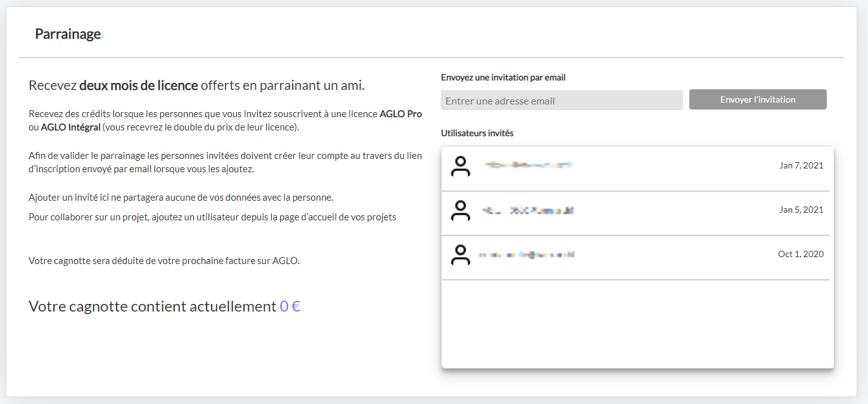Click the user icon beside Jan 5, 2021

(461, 210)
